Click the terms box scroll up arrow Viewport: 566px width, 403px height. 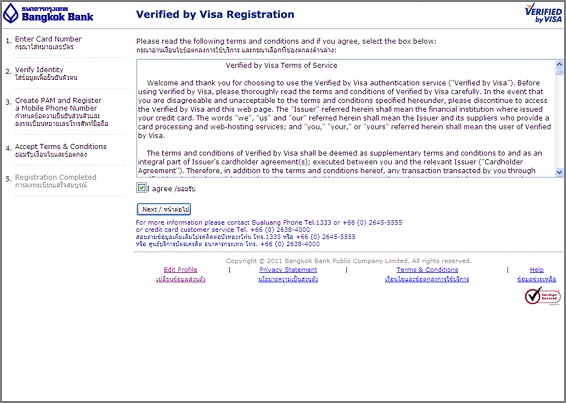click(x=559, y=64)
